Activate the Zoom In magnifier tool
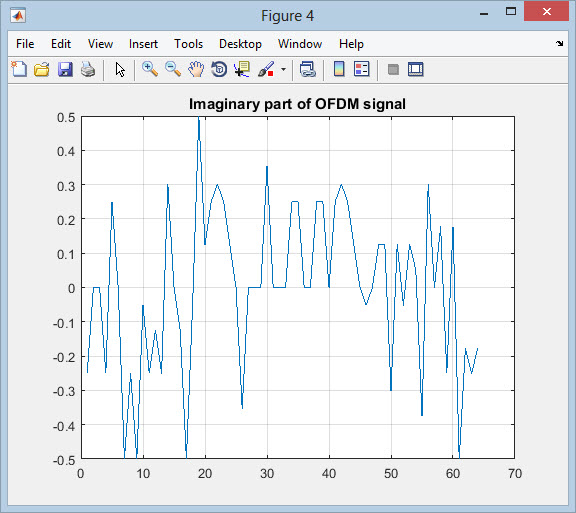This screenshot has height=513, width=576. [x=150, y=69]
